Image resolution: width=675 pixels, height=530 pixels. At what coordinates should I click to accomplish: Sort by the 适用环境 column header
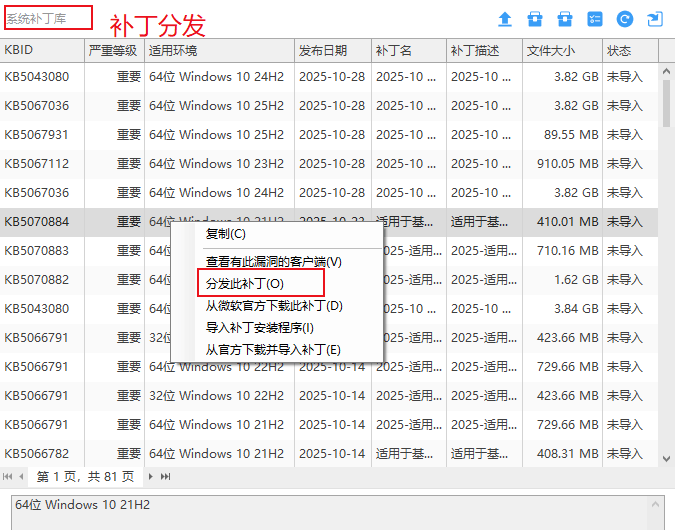click(x=220, y=50)
